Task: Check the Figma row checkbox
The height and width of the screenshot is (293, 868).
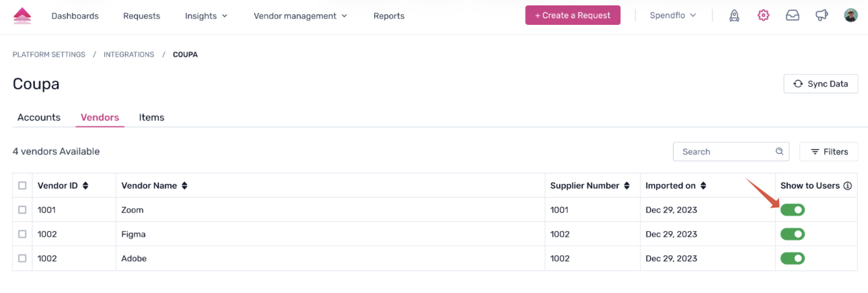Action: tap(22, 234)
